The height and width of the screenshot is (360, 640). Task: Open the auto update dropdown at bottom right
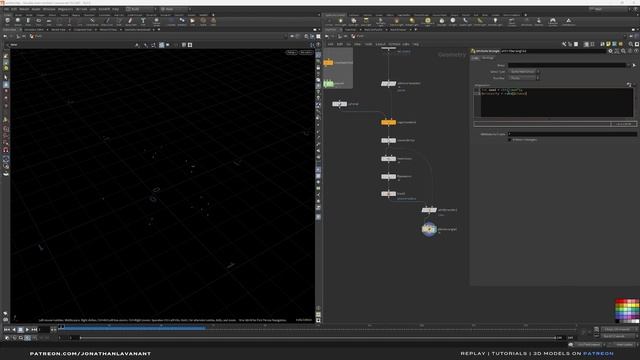point(624,345)
